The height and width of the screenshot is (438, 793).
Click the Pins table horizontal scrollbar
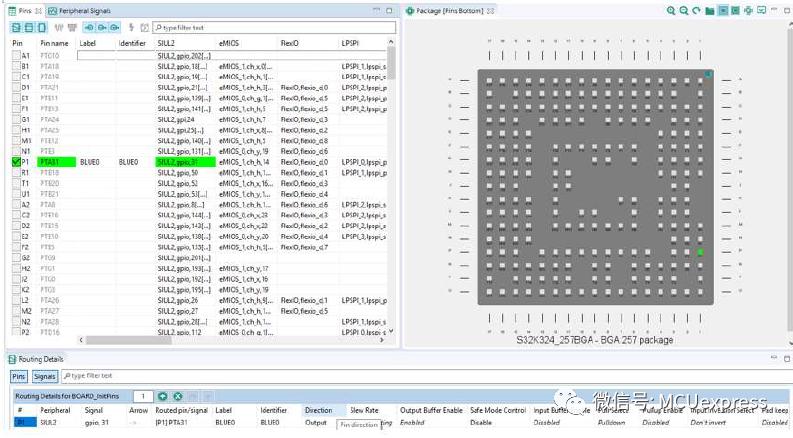pyautogui.click(x=129, y=340)
